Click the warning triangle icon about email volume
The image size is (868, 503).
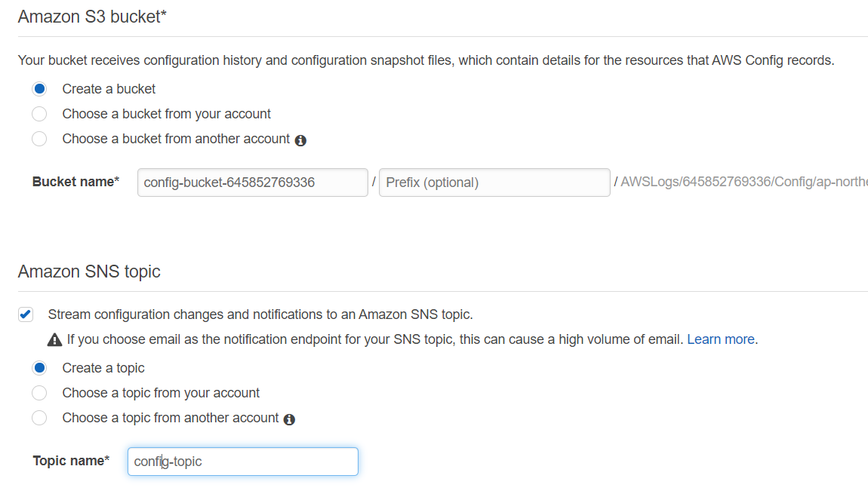(55, 340)
